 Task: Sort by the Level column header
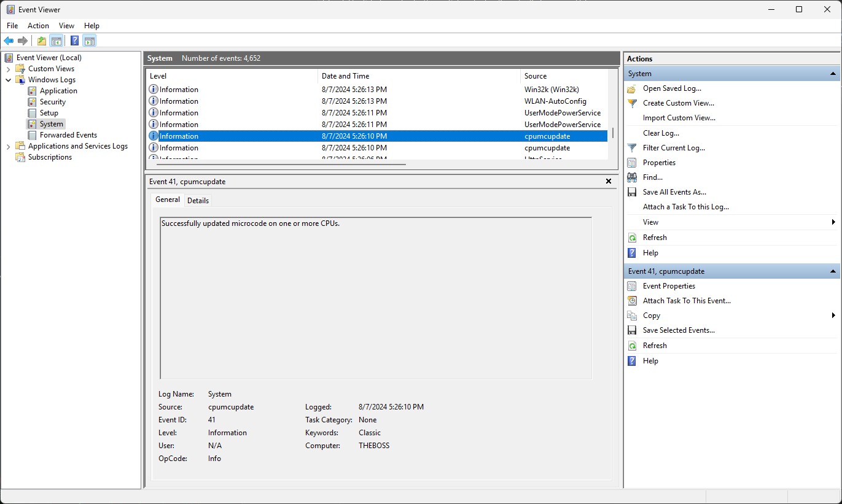pos(232,76)
